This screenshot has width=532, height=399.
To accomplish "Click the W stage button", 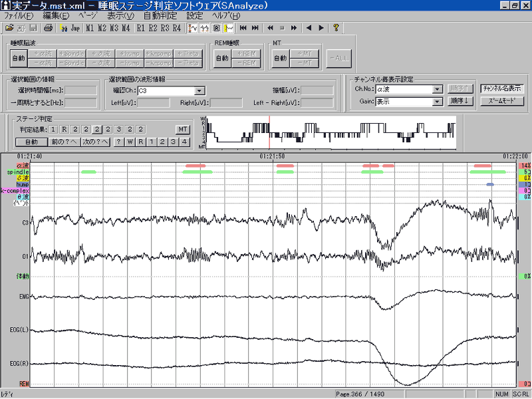I will (x=130, y=142).
